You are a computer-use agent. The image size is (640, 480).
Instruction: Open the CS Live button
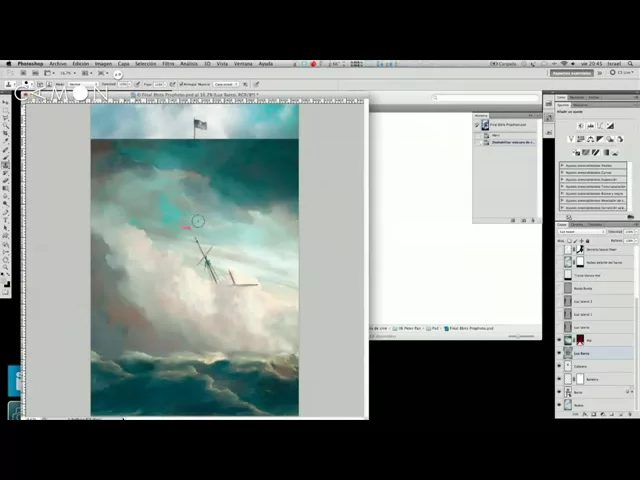tap(622, 73)
